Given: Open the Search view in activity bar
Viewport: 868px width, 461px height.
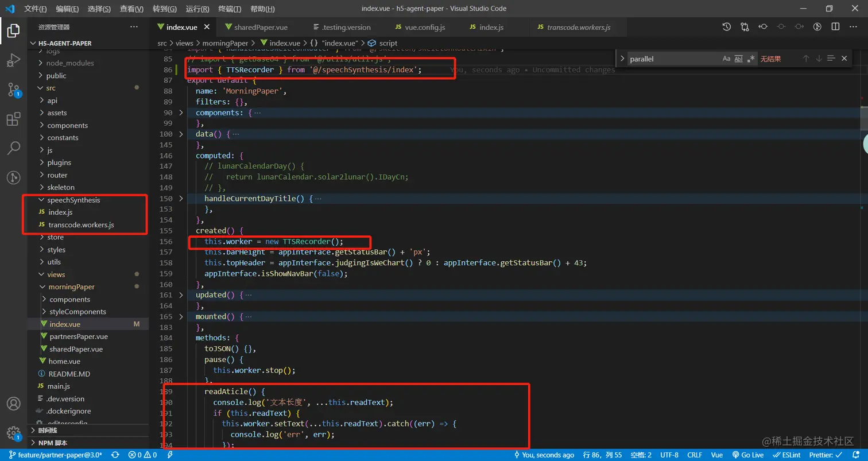Looking at the screenshot, I should [13, 148].
